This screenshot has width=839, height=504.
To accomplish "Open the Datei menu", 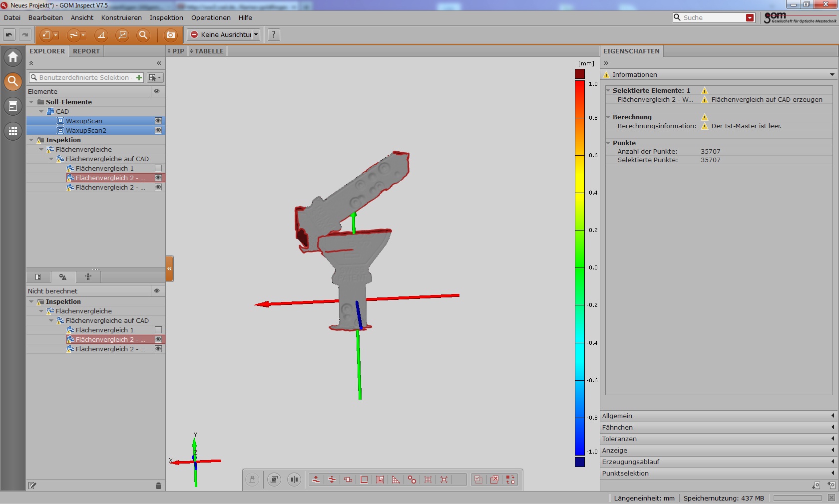I will click(12, 17).
